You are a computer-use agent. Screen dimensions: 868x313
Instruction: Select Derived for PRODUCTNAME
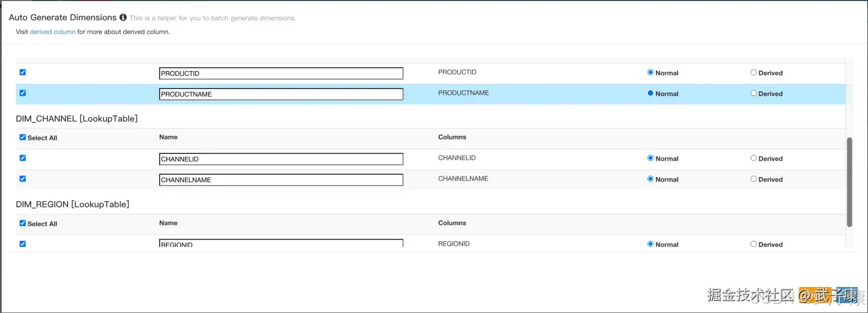coord(753,93)
